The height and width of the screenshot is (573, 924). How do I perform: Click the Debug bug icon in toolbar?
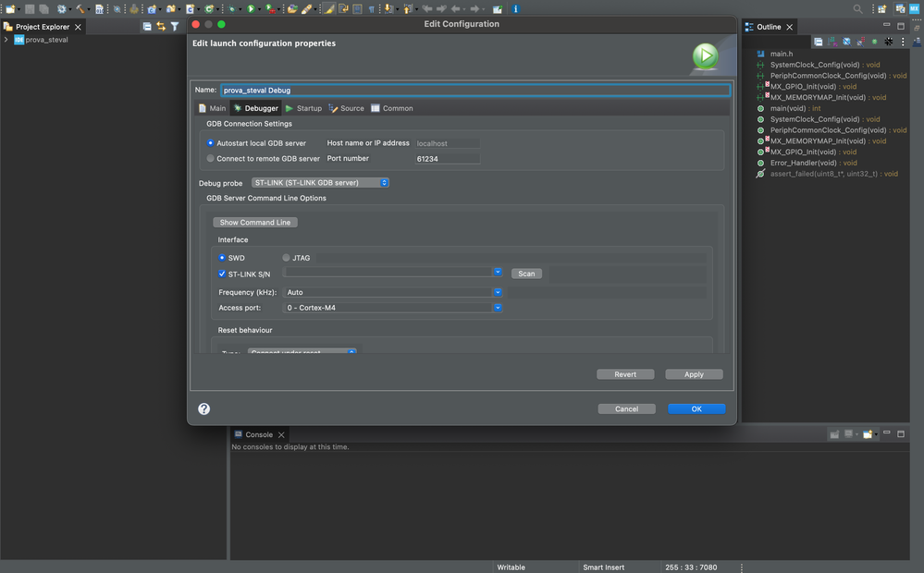pos(232,8)
